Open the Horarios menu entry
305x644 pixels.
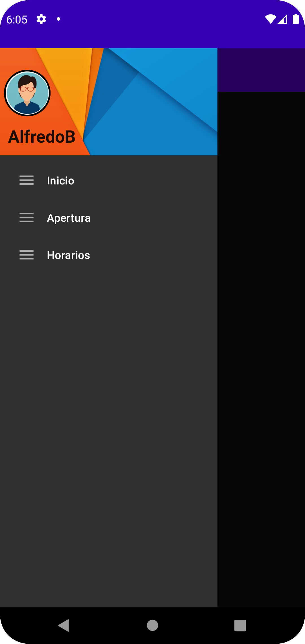(x=68, y=255)
